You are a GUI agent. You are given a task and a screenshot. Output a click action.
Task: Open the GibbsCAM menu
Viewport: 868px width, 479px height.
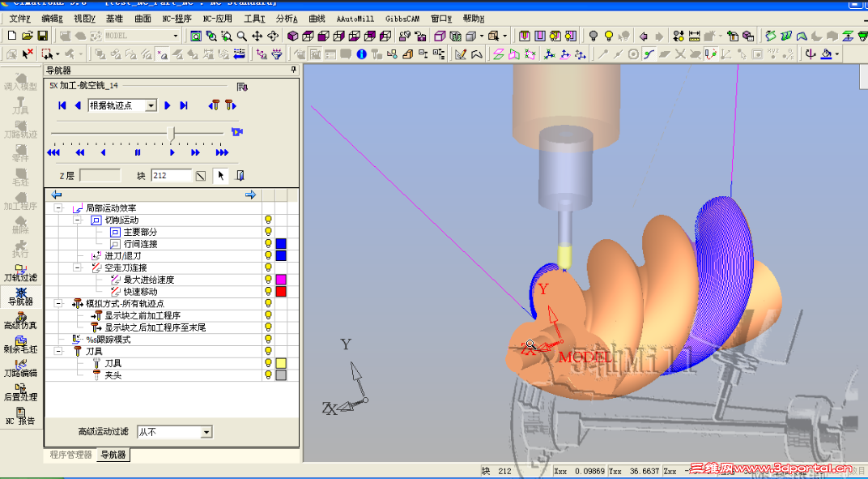coord(402,19)
